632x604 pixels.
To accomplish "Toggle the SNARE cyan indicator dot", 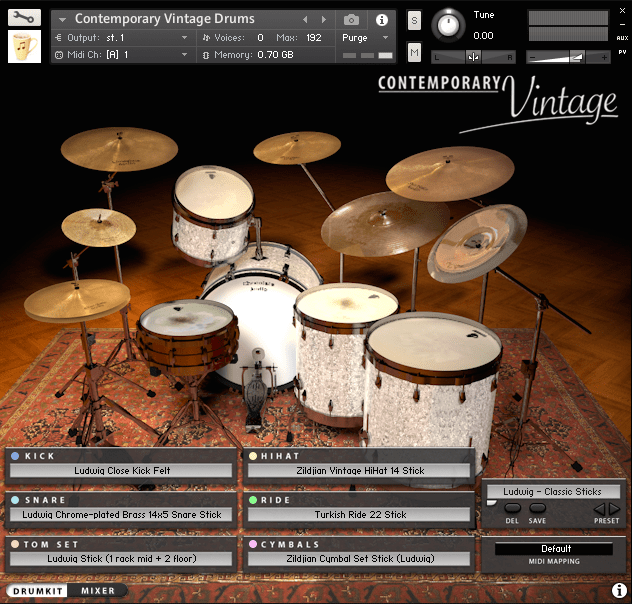I will (x=15, y=500).
